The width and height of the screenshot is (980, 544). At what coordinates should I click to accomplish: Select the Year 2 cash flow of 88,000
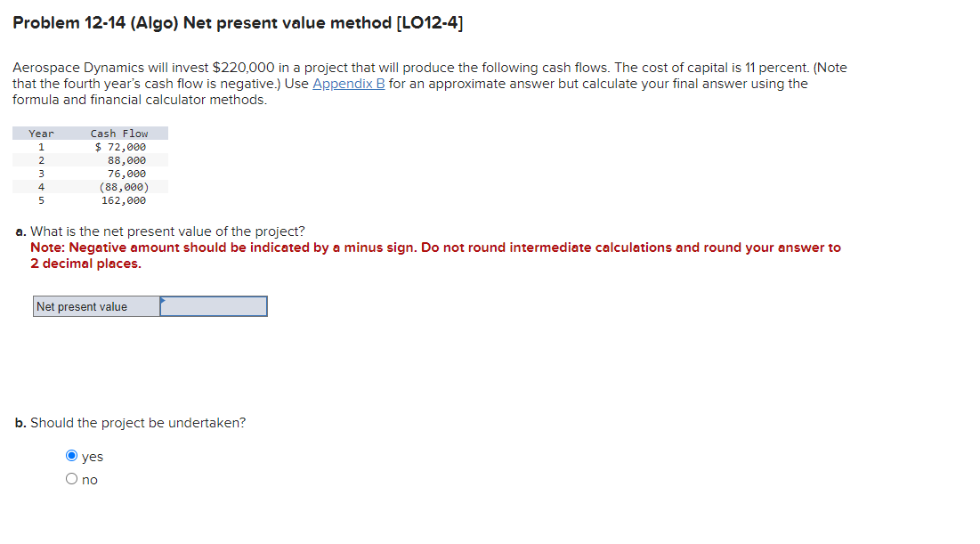[x=131, y=159]
